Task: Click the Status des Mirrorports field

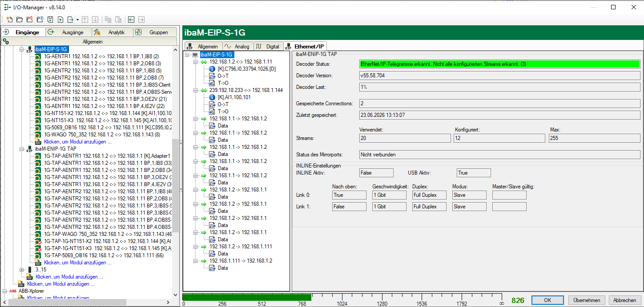Action: tap(499, 155)
